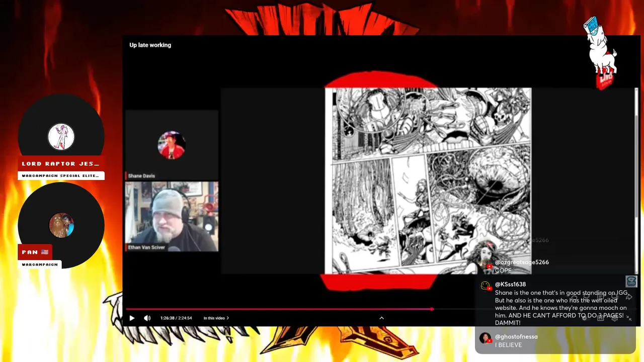The width and height of the screenshot is (644, 362).
Task: Click the 'COPE' chat message
Action: [x=503, y=270]
